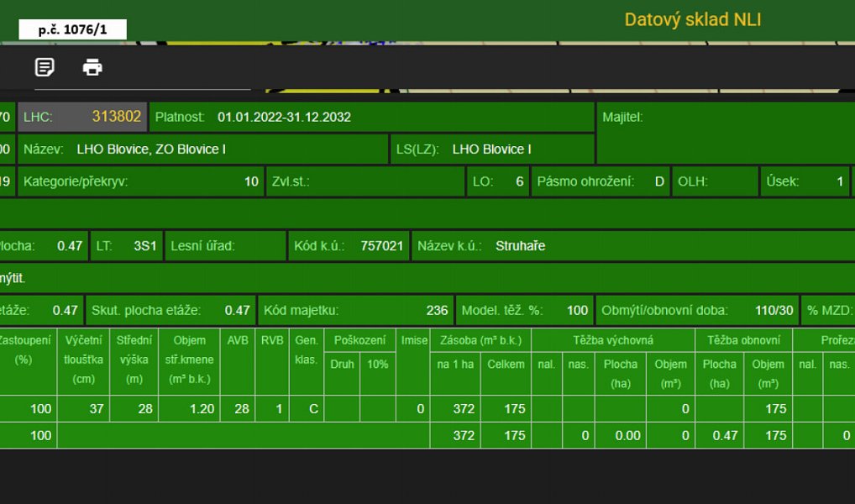Click the Lesní úřad field
The width and height of the screenshot is (855, 504).
point(226,246)
